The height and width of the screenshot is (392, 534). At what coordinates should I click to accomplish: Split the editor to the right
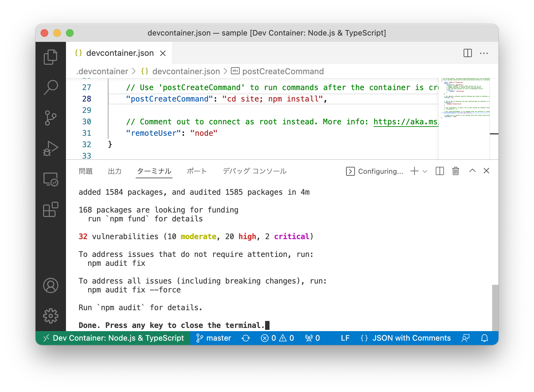tap(468, 53)
